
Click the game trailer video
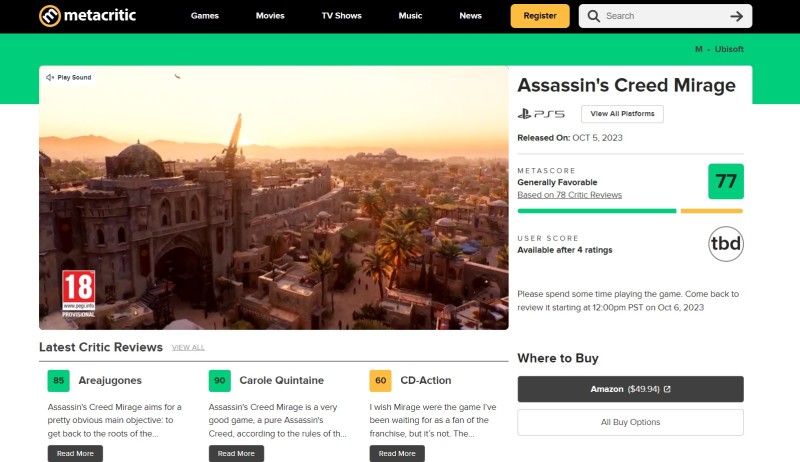pos(274,198)
